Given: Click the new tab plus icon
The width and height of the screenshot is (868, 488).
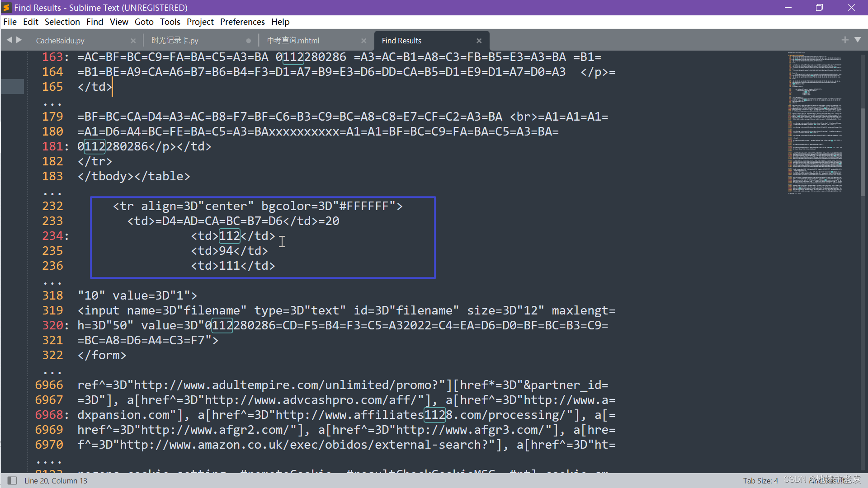Looking at the screenshot, I should [845, 39].
